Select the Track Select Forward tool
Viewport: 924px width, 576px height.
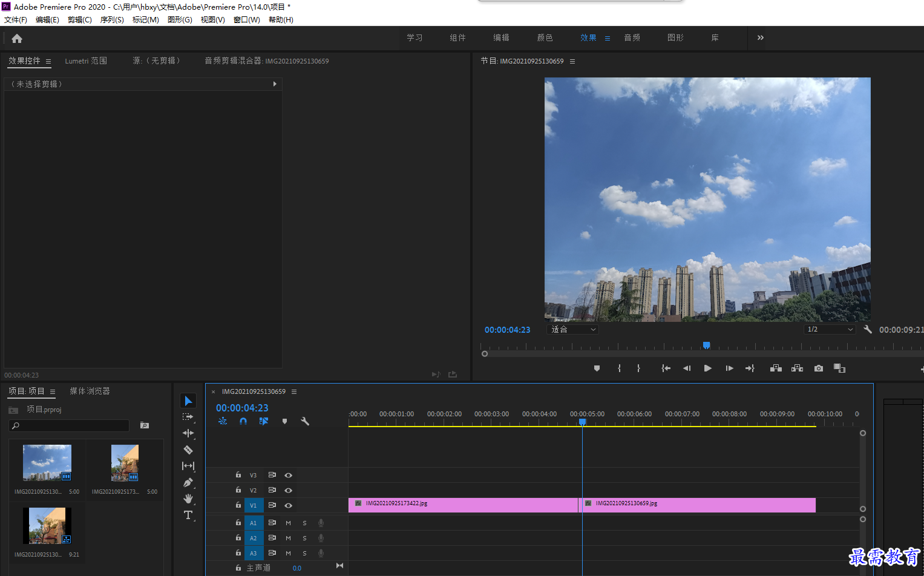pyautogui.click(x=188, y=417)
